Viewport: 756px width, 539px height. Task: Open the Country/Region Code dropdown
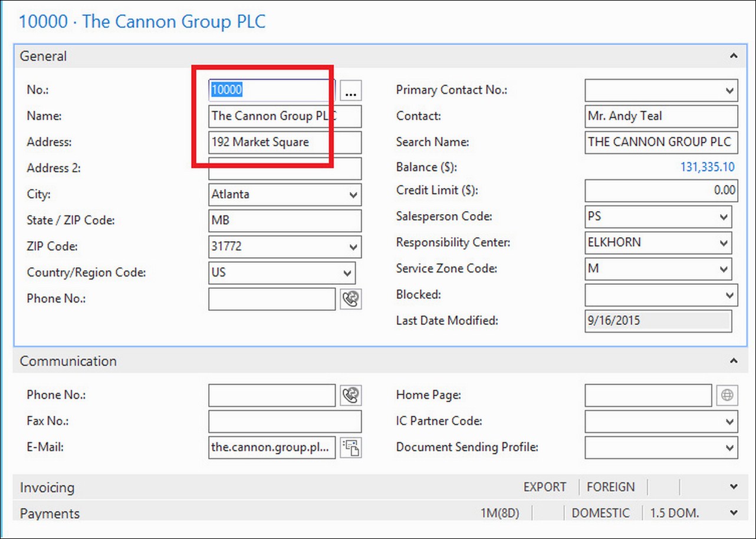[x=347, y=273]
